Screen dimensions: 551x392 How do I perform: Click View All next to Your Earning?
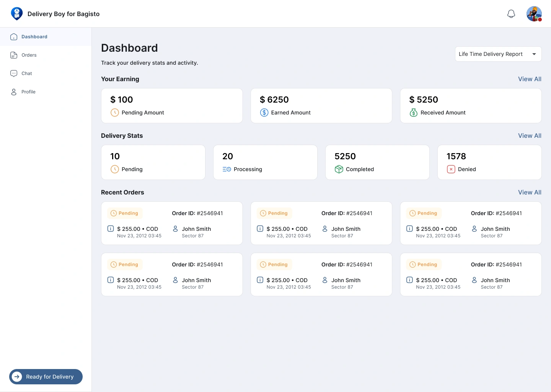pyautogui.click(x=530, y=79)
